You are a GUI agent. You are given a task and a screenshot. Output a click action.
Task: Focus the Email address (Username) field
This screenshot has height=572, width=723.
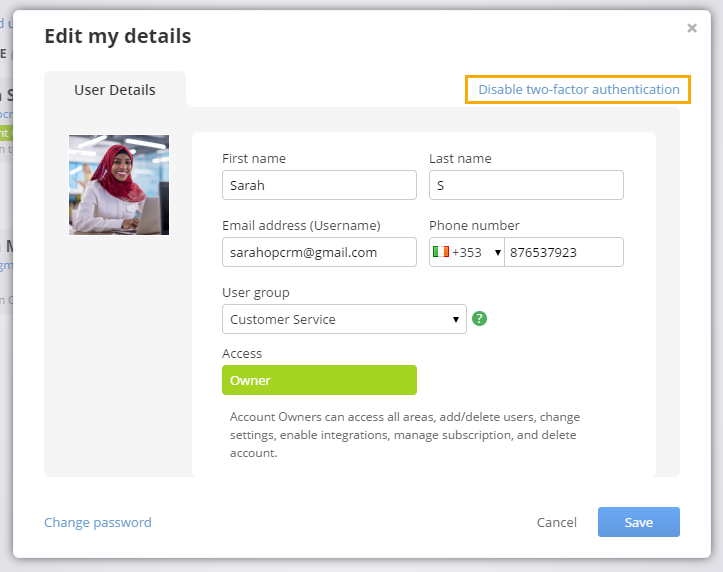(319, 252)
